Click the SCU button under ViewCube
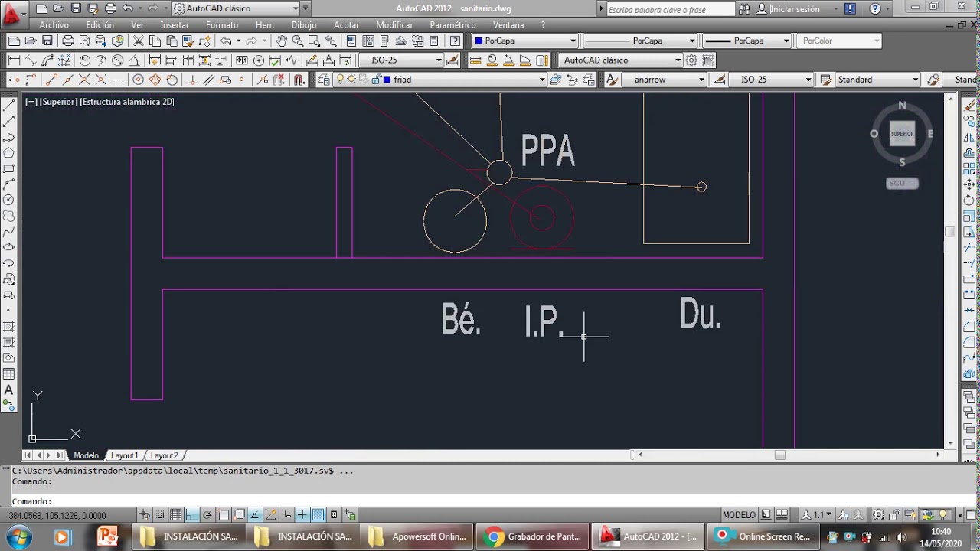Screen dimensions: 980x551 (902, 183)
